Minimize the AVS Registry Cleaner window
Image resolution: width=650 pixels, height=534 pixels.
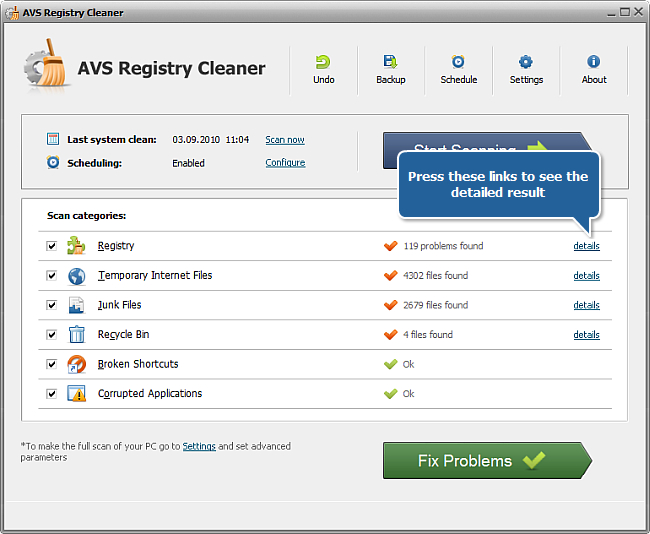pos(611,13)
